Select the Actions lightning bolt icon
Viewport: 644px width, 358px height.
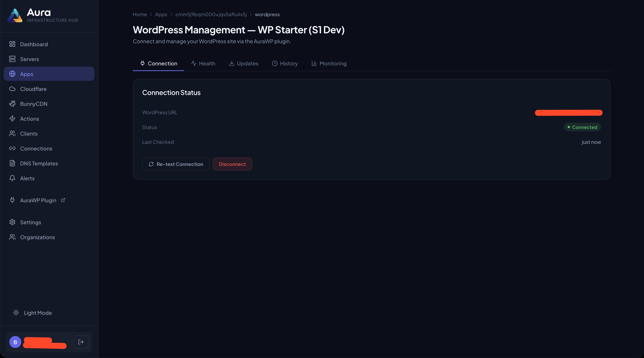12,119
